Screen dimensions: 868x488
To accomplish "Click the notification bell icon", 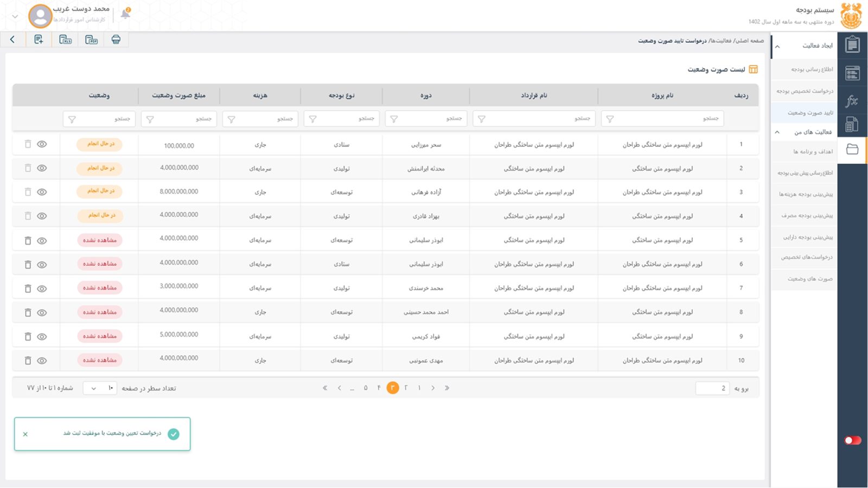I will click(x=125, y=14).
